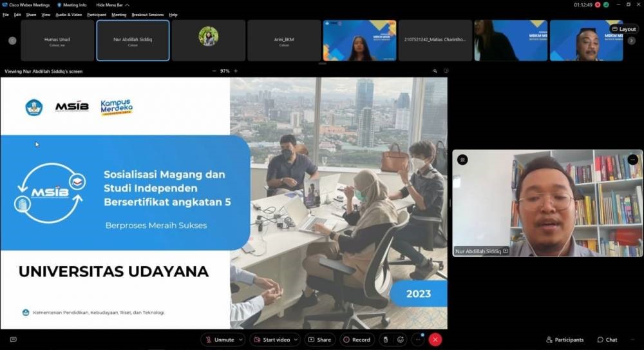This screenshot has width=644, height=350.
Task: Select 2107521242_Matias participant tile
Action: pyautogui.click(x=435, y=41)
